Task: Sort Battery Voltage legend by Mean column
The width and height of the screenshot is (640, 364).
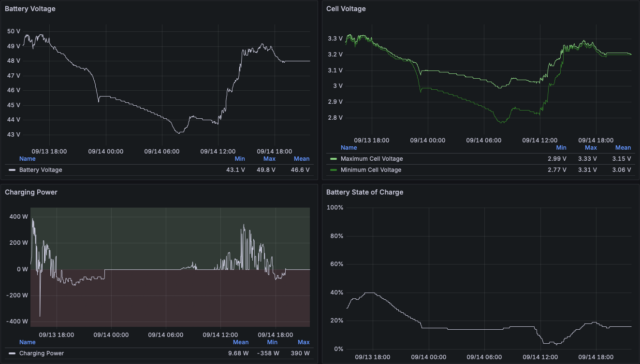Action: click(x=302, y=159)
